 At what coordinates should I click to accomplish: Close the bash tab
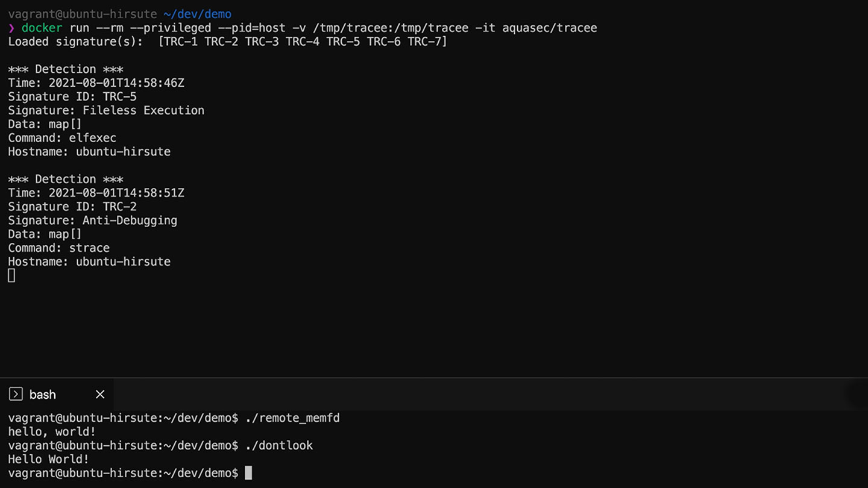[x=100, y=395]
